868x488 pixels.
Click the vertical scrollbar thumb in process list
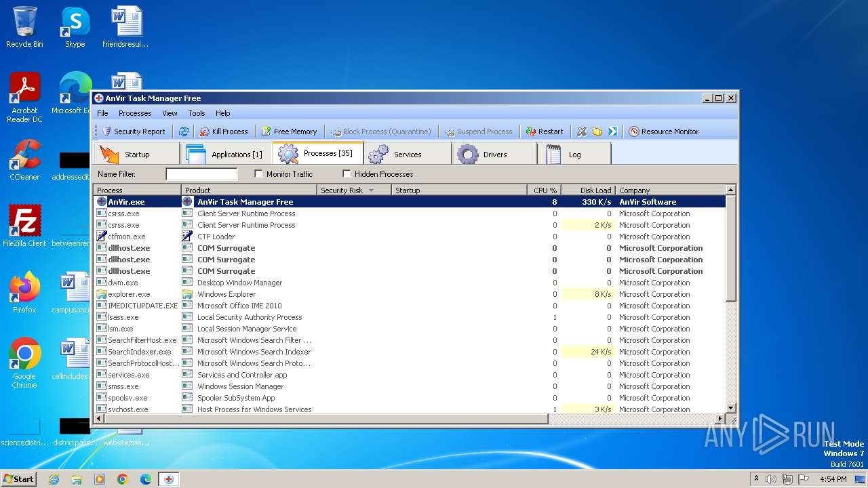point(731,248)
